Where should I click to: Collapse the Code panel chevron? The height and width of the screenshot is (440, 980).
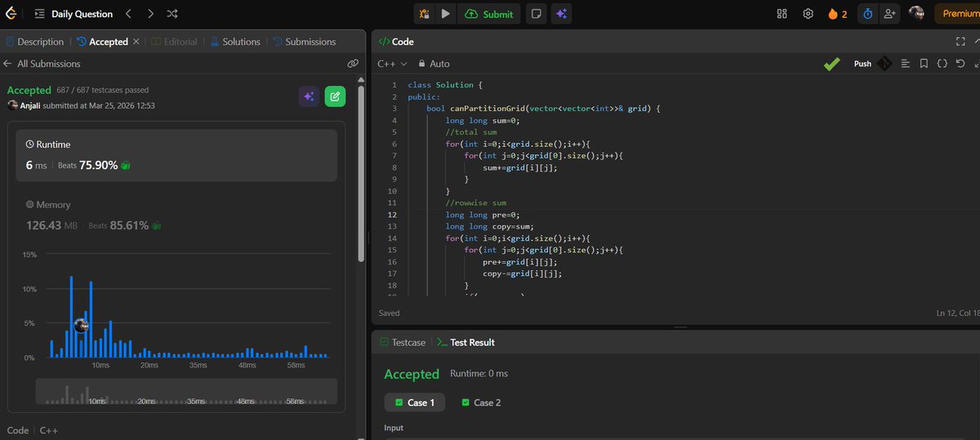[977, 42]
